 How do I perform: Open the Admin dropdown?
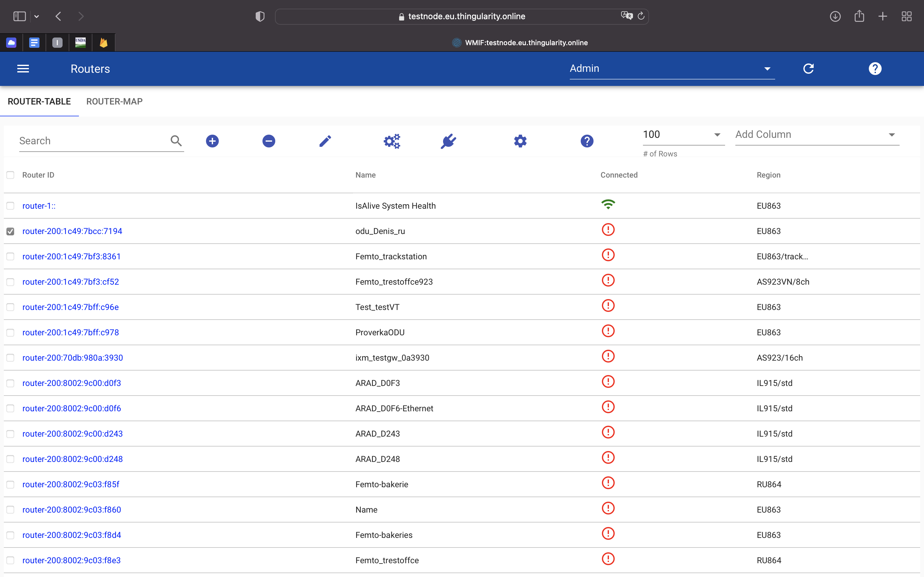672,69
